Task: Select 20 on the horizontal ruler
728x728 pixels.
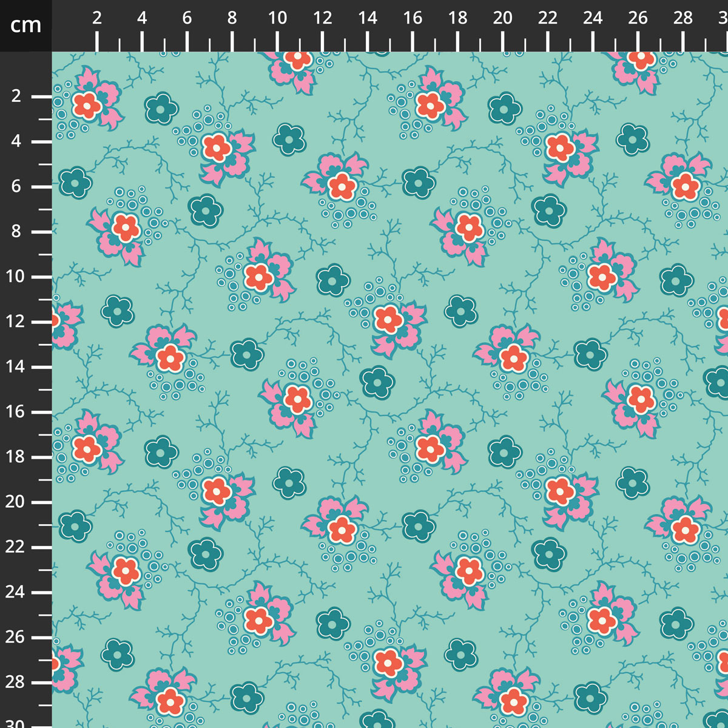Action: click(x=502, y=18)
